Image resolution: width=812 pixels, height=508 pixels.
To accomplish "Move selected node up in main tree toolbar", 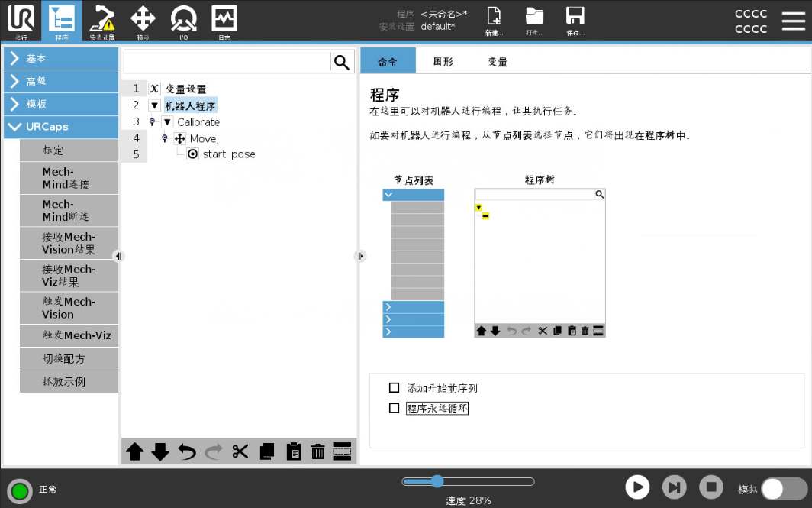I will click(x=134, y=451).
